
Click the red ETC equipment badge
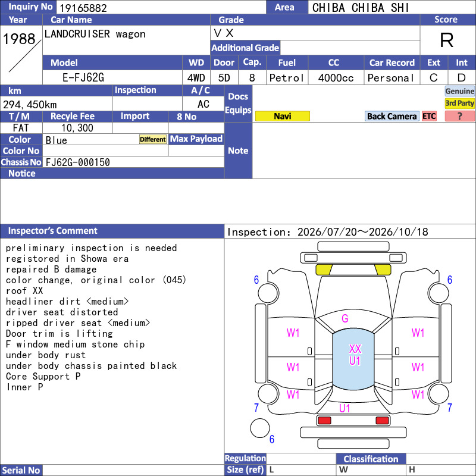click(429, 116)
